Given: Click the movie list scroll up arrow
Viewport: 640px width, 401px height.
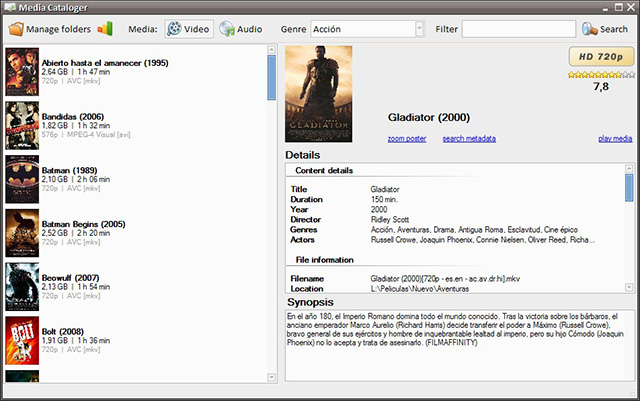Looking at the screenshot, I should pyautogui.click(x=271, y=50).
